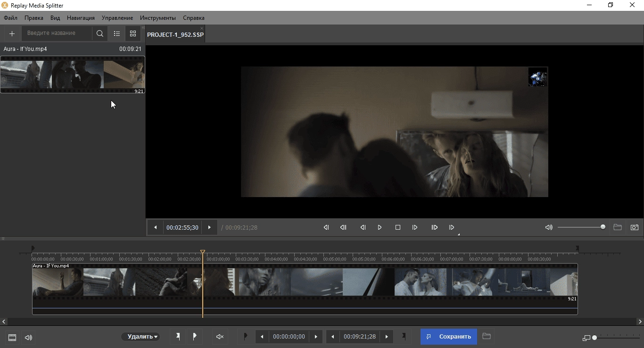Mute preview volume via speaker icon
Image resolution: width=644 pixels, height=348 pixels.
point(549,227)
